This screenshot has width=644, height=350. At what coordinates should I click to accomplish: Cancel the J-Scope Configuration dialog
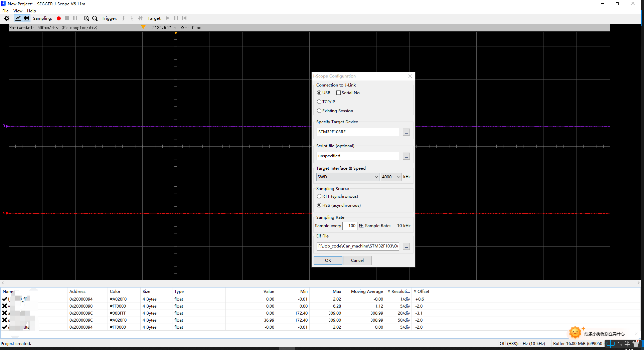point(357,260)
